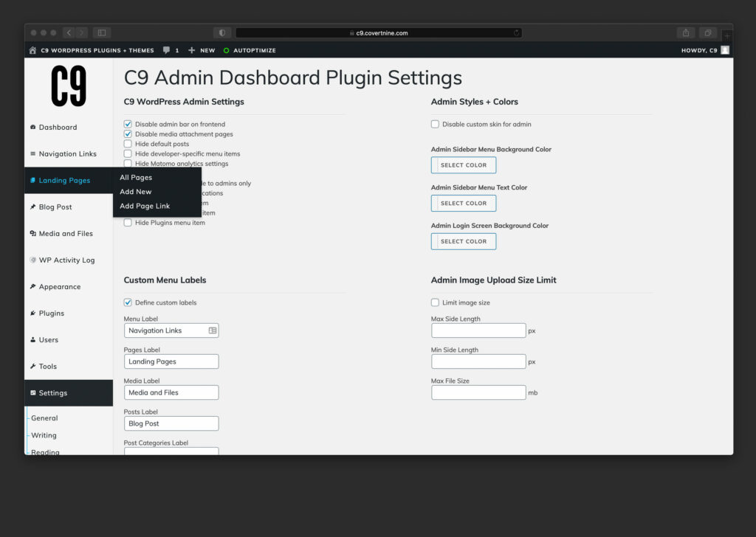Click the Appearance brush icon
Screen dimensions: 756x537
pos(32,286)
